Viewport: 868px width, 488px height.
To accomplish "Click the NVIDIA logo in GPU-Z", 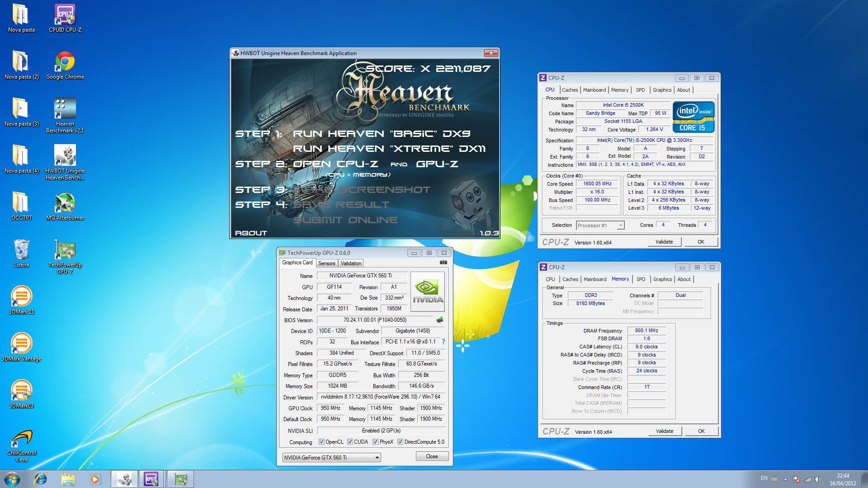I will (x=428, y=291).
